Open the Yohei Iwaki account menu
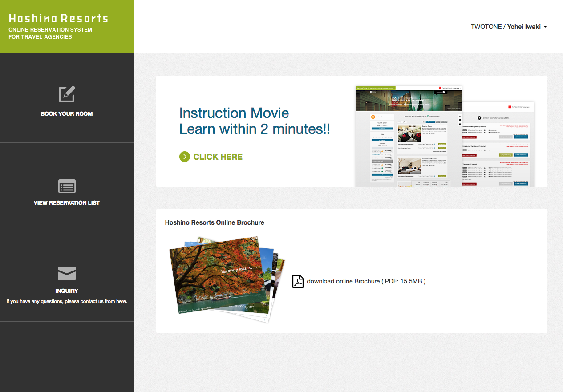This screenshot has width=563, height=392. click(x=524, y=27)
